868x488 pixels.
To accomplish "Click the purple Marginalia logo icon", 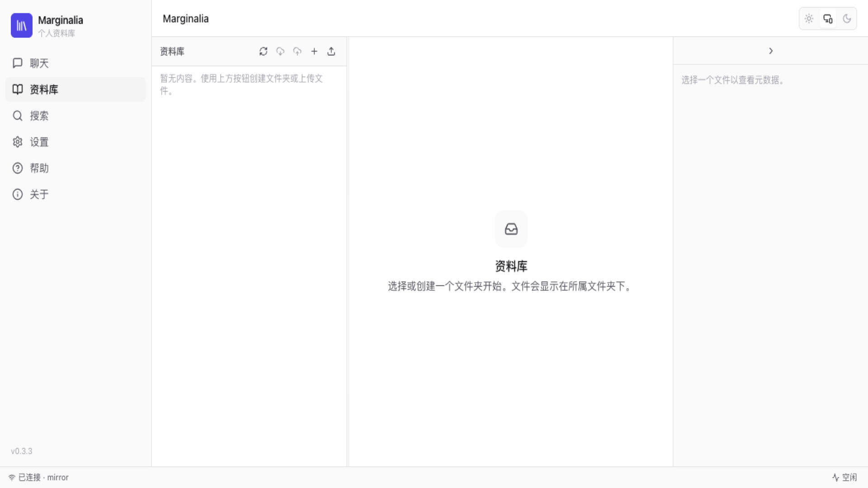I will [22, 25].
